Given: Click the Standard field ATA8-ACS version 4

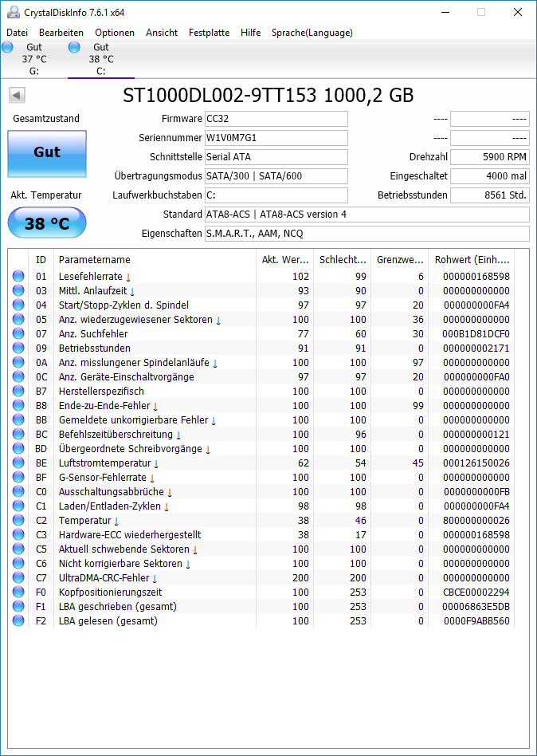Looking at the screenshot, I should tap(367, 214).
